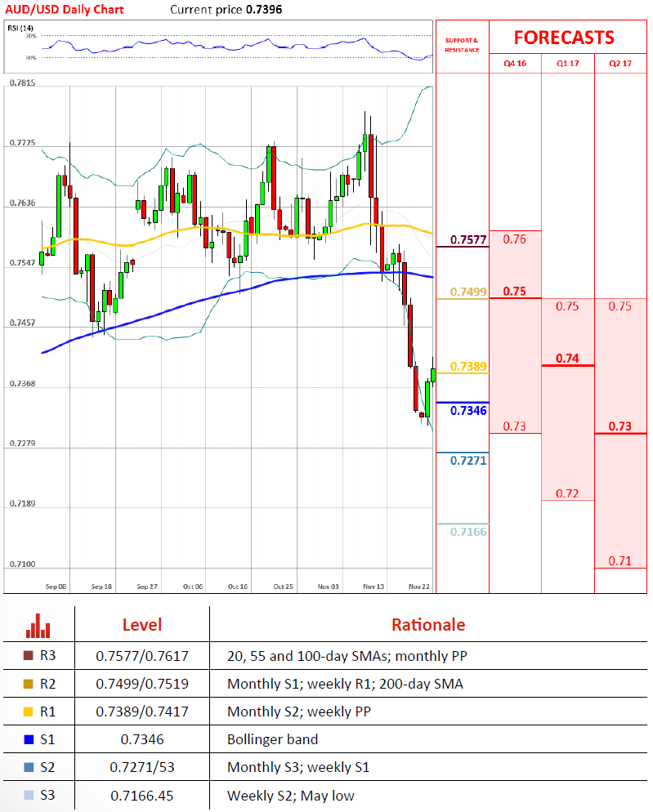The width and height of the screenshot is (653, 812).
Task: Click the FORECASTS header
Action: pos(564,38)
